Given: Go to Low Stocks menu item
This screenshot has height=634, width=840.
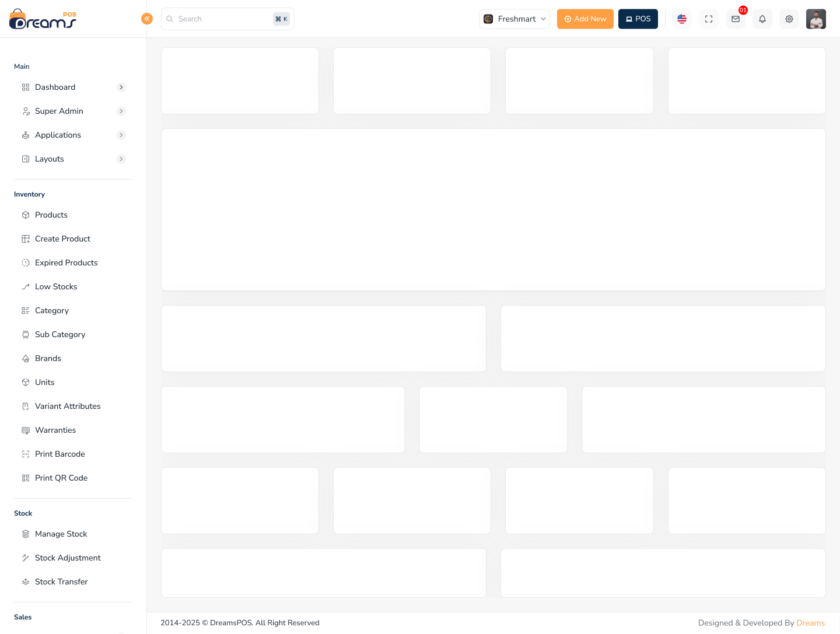Looking at the screenshot, I should pyautogui.click(x=56, y=287).
